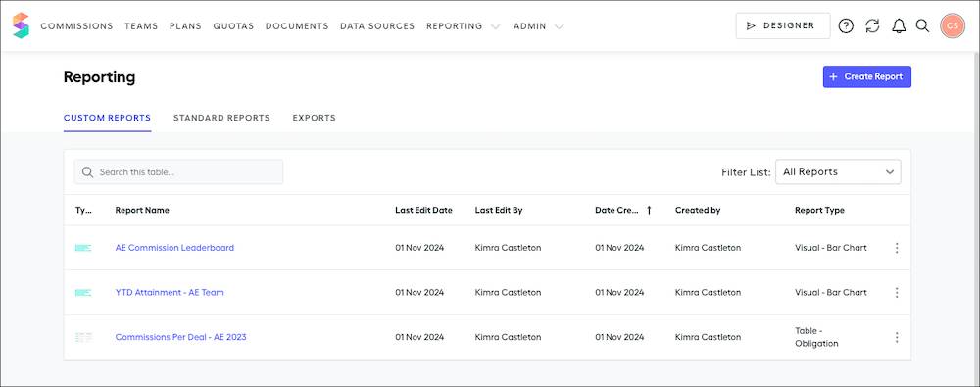
Task: Open the CS user avatar
Action: (953, 25)
